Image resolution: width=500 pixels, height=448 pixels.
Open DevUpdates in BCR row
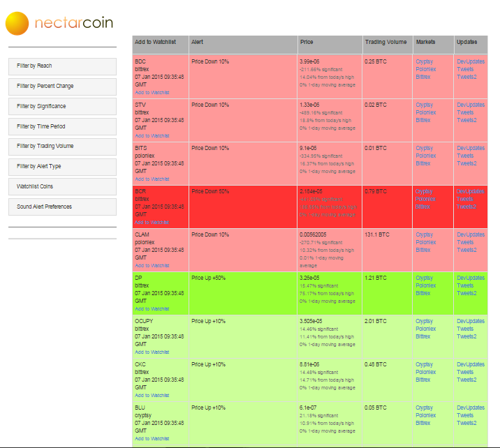(x=471, y=191)
